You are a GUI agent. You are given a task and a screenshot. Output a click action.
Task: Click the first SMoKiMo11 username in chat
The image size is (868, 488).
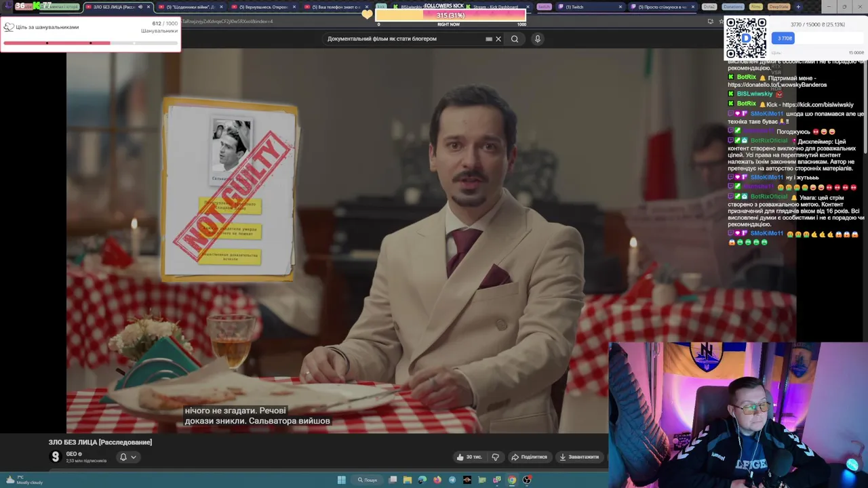(767, 114)
